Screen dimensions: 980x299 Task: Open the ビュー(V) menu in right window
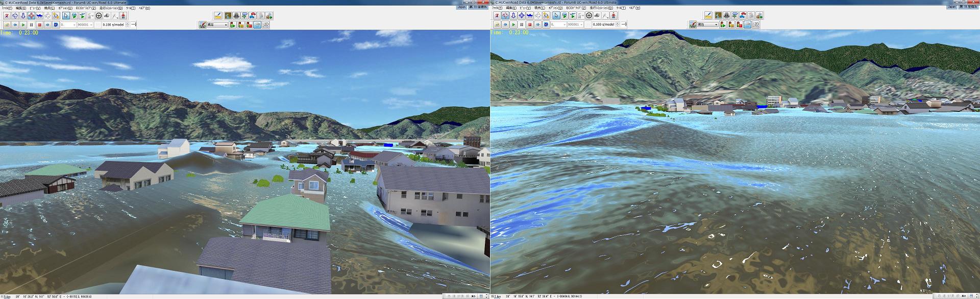coord(525,8)
